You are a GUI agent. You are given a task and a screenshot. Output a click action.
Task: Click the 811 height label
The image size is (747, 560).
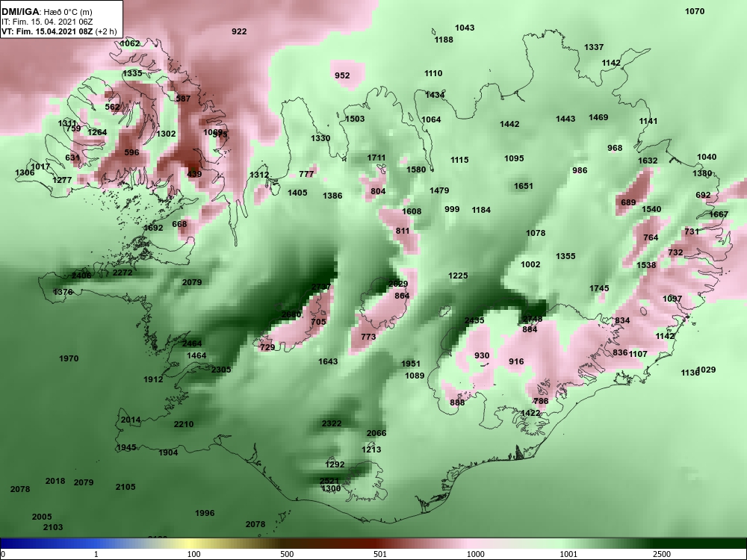pyautogui.click(x=403, y=231)
